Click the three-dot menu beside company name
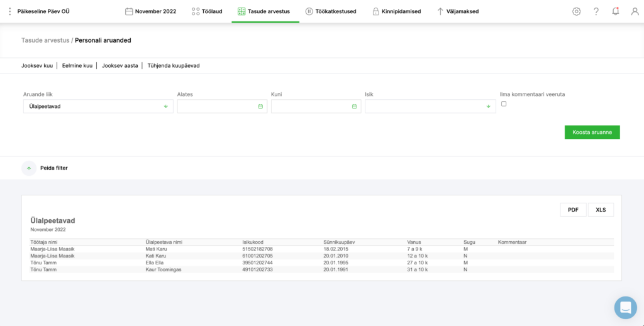 click(x=9, y=11)
